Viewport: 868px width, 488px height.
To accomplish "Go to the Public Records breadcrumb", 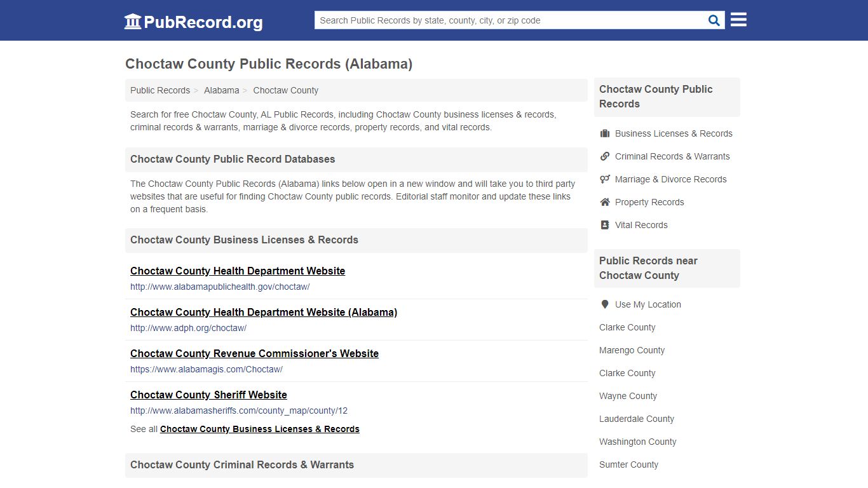I will (x=160, y=90).
